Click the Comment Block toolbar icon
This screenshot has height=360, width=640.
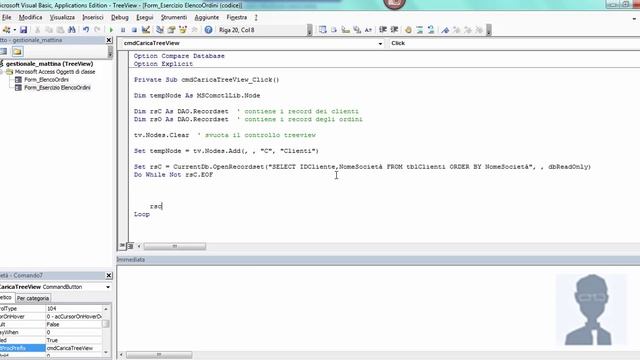420,30
